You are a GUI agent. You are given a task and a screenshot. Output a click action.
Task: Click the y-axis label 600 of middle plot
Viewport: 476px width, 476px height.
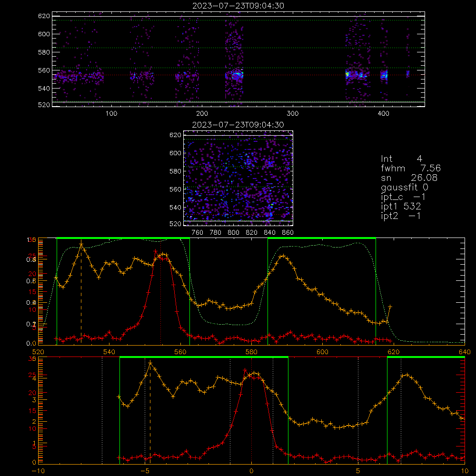point(175,153)
